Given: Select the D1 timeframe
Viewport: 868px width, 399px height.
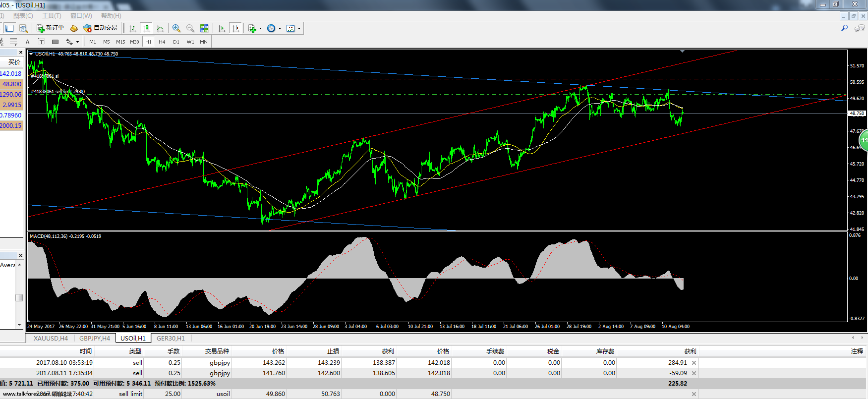Looking at the screenshot, I should click(176, 42).
